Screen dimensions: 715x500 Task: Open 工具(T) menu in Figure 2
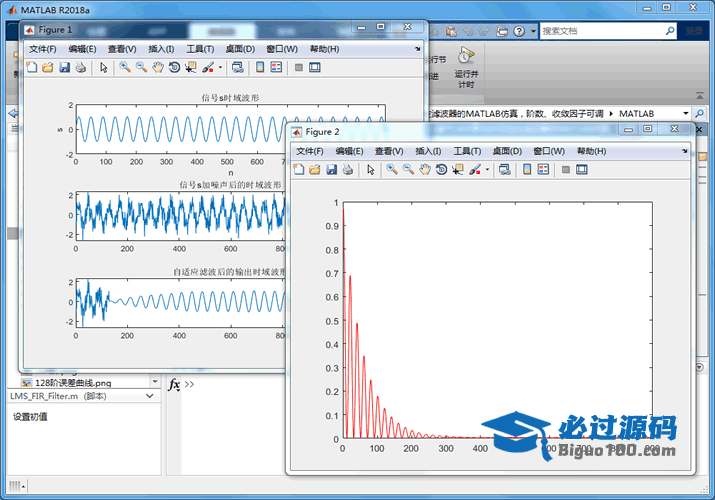point(467,151)
